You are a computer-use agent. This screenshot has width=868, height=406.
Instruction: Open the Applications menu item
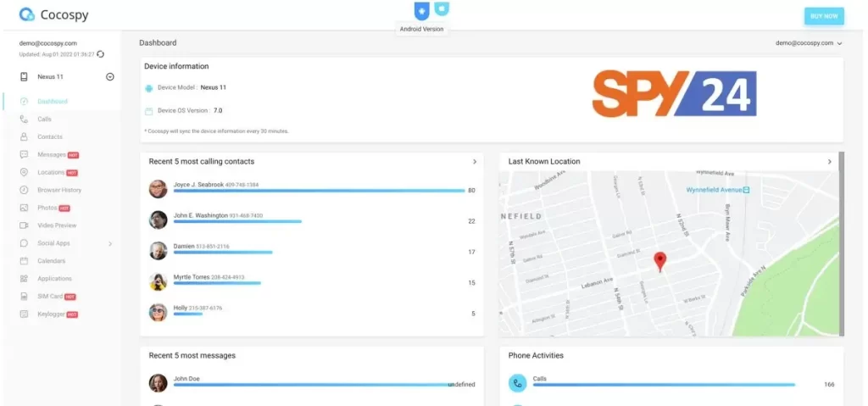[55, 279]
